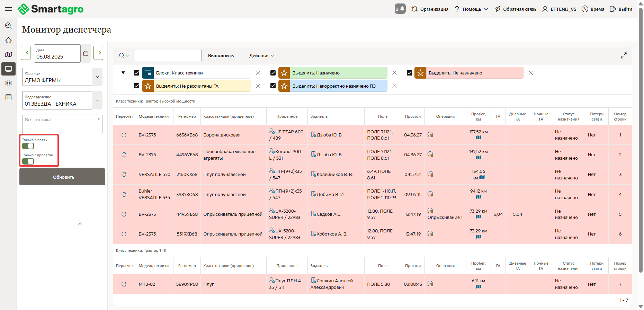This screenshot has width=644, height=310.
Task: Click the track map icon for MTZ-82 mileage
Action: click(478, 287)
